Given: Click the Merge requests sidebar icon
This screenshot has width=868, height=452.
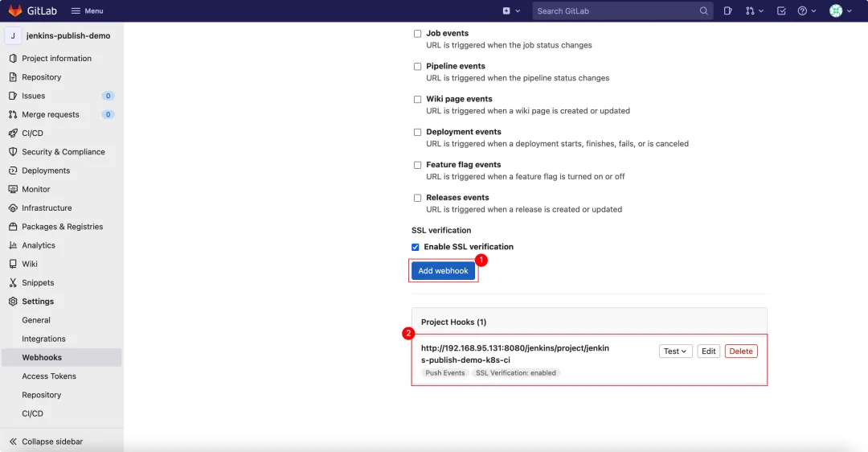Looking at the screenshot, I should (x=13, y=115).
